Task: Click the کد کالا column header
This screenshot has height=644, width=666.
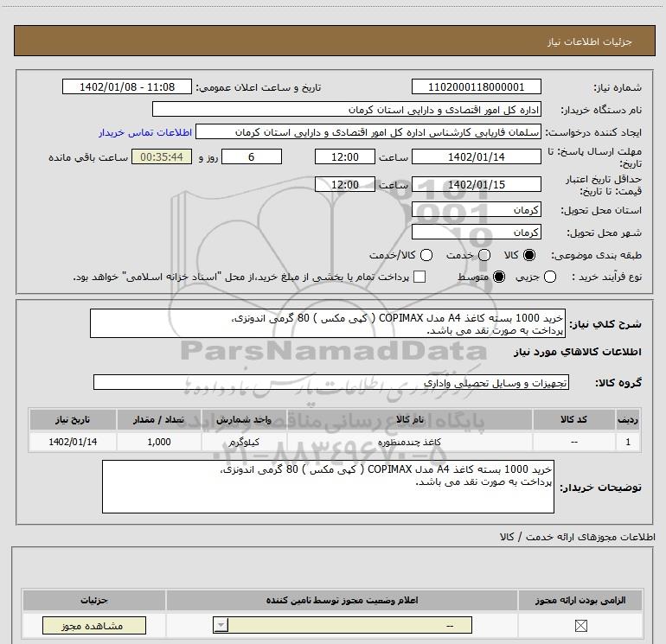Action: pyautogui.click(x=573, y=419)
